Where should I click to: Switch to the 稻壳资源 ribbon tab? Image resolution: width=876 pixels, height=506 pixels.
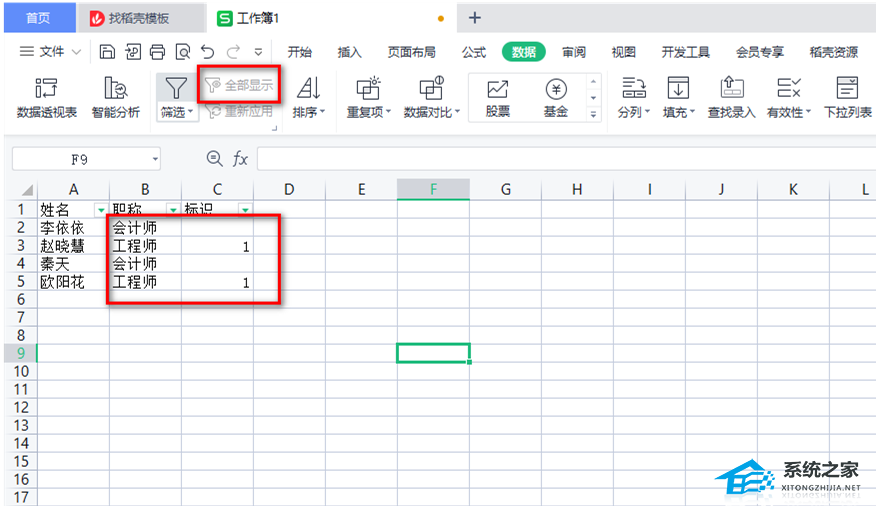pos(834,52)
